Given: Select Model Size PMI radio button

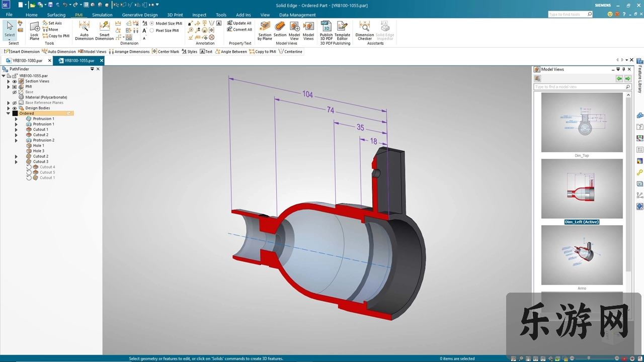Looking at the screenshot, I should [152, 24].
